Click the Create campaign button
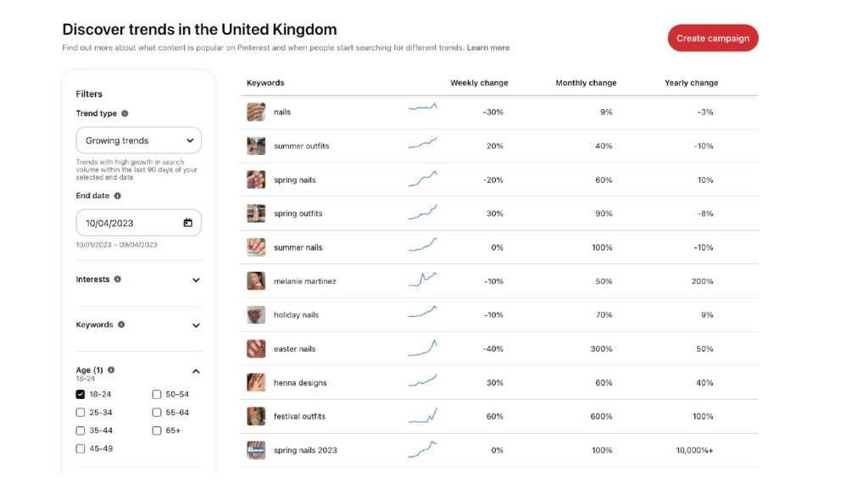This screenshot has width=868, height=488. tap(713, 38)
